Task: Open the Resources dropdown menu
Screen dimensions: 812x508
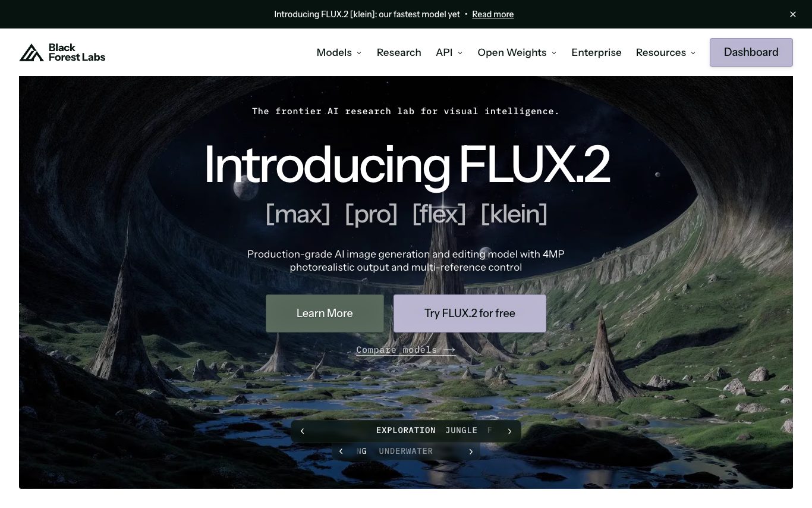Action: [x=665, y=52]
